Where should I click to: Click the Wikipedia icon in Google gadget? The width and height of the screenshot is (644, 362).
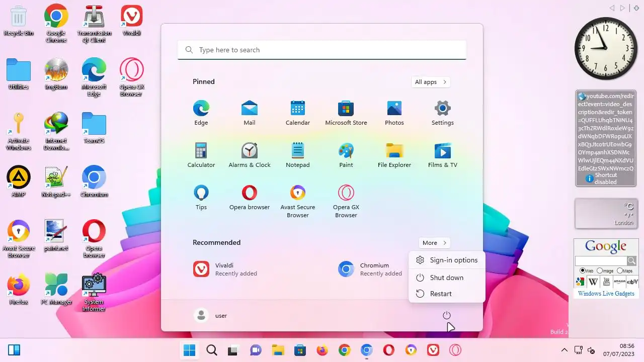[x=593, y=282]
